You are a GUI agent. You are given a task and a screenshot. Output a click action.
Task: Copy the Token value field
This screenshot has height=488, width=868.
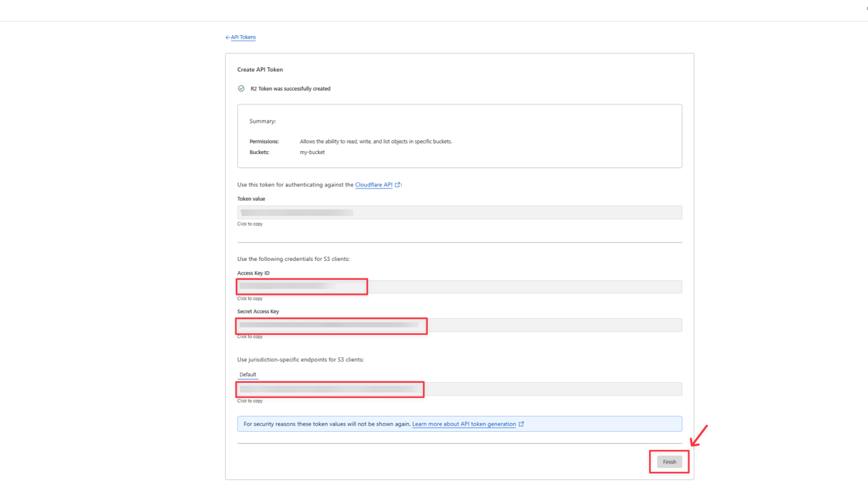(x=459, y=212)
